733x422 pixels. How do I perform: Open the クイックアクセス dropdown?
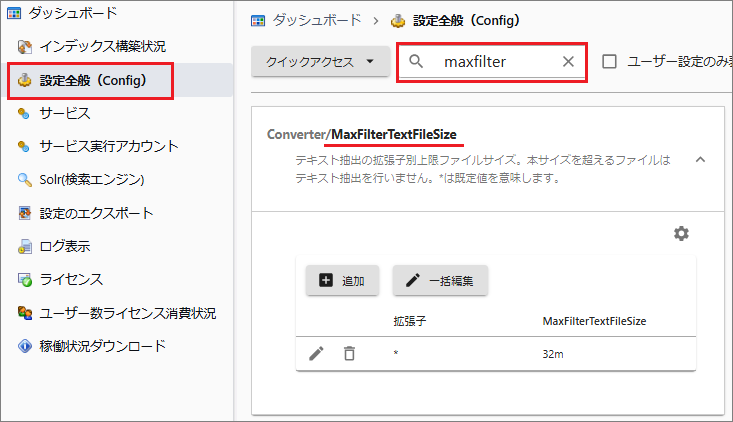[320, 62]
